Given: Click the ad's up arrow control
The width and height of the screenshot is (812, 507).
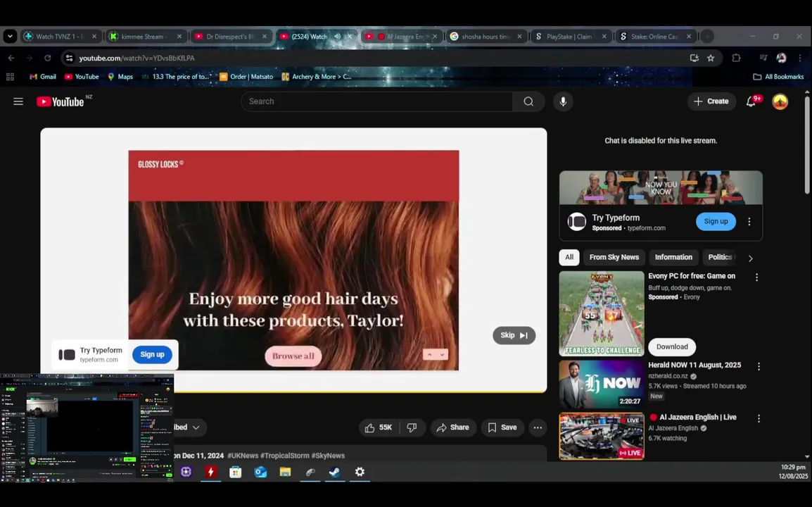Looking at the screenshot, I should [429, 355].
